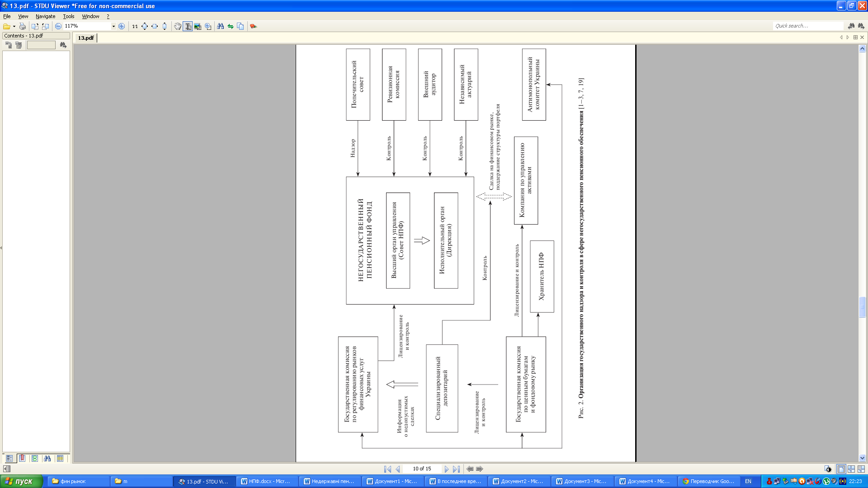Viewport: 868px width, 488px height.
Task: Fit the whole page in window
Action: click(145, 26)
